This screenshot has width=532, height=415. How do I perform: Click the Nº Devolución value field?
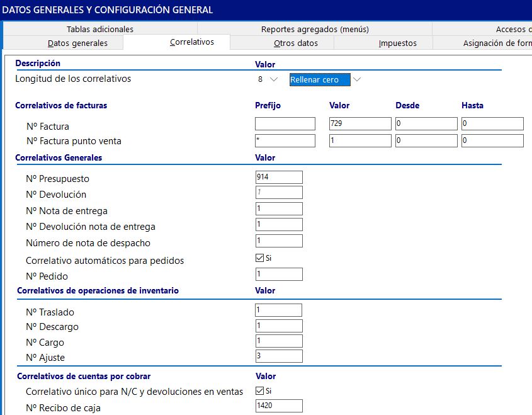[279, 193]
